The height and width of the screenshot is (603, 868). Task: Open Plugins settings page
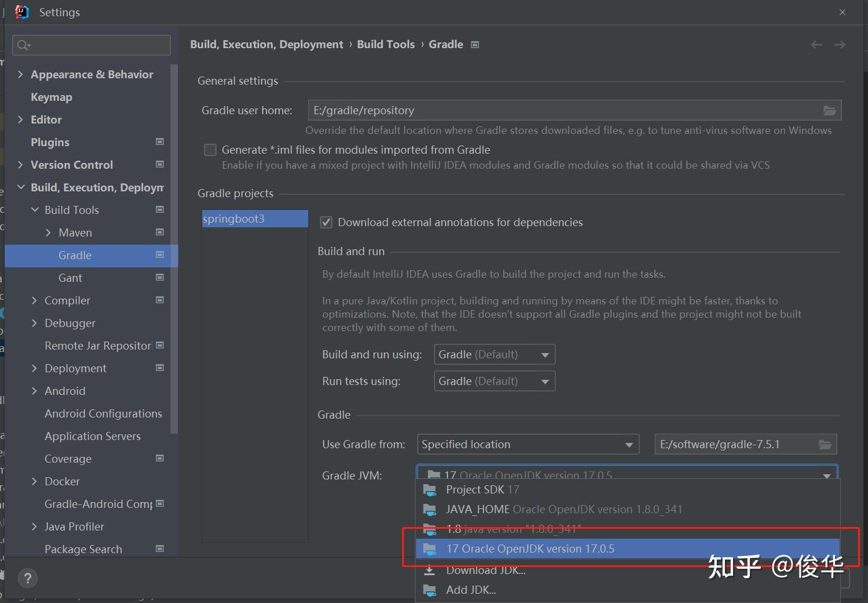click(x=50, y=142)
